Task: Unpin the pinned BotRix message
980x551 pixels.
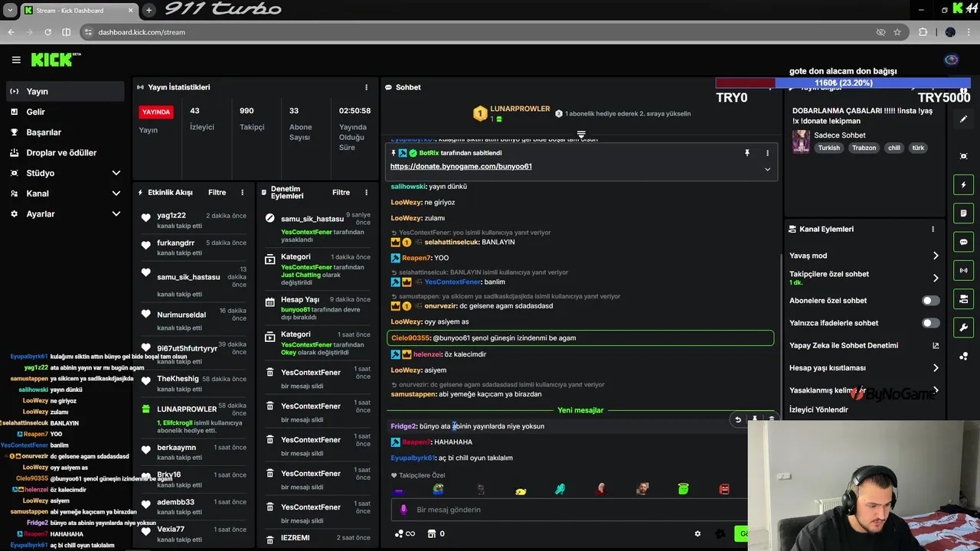Action: (x=746, y=153)
